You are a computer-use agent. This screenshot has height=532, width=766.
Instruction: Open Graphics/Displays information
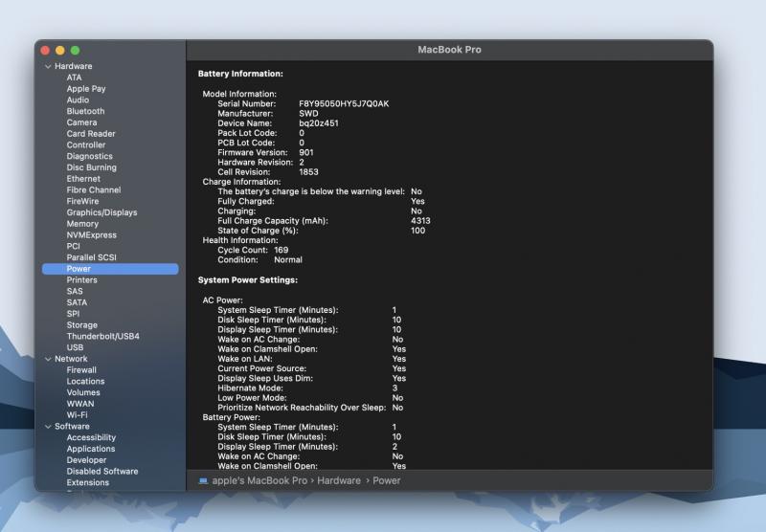pos(101,212)
